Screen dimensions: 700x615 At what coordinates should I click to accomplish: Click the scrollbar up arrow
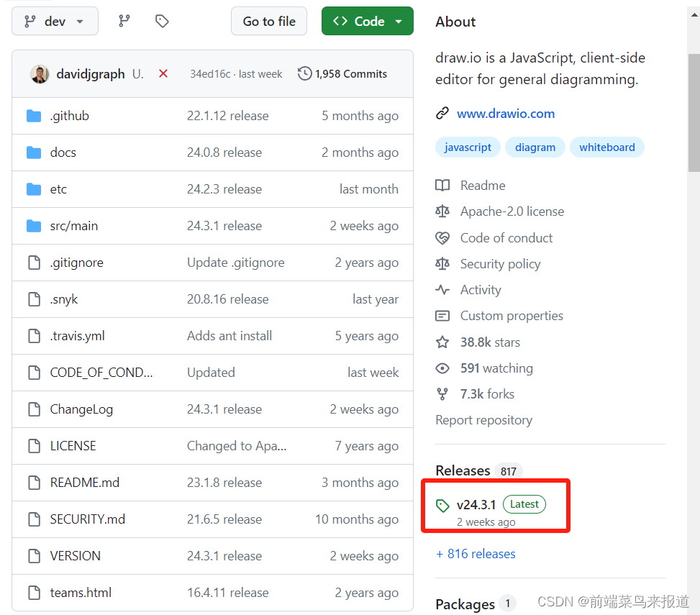coord(694,14)
